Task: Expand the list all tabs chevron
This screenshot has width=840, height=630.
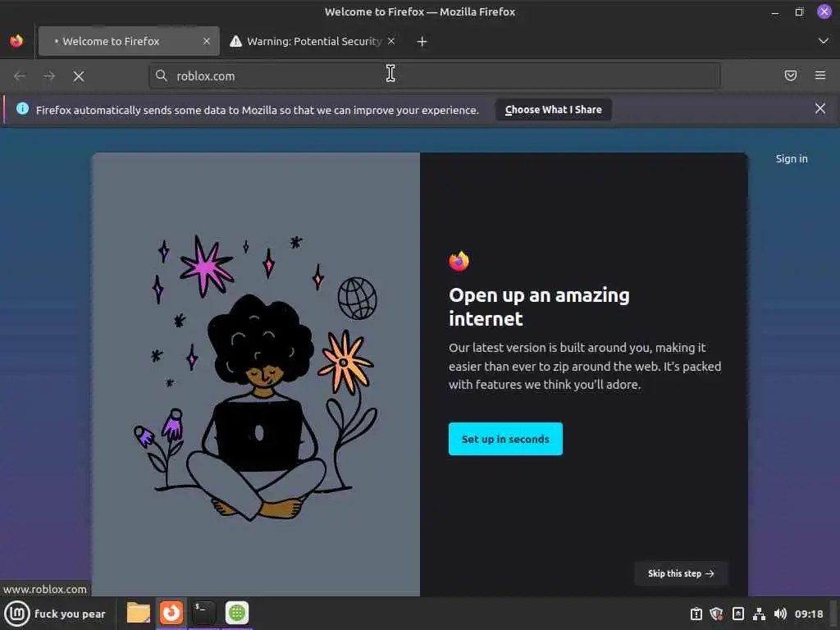Action: 824,41
